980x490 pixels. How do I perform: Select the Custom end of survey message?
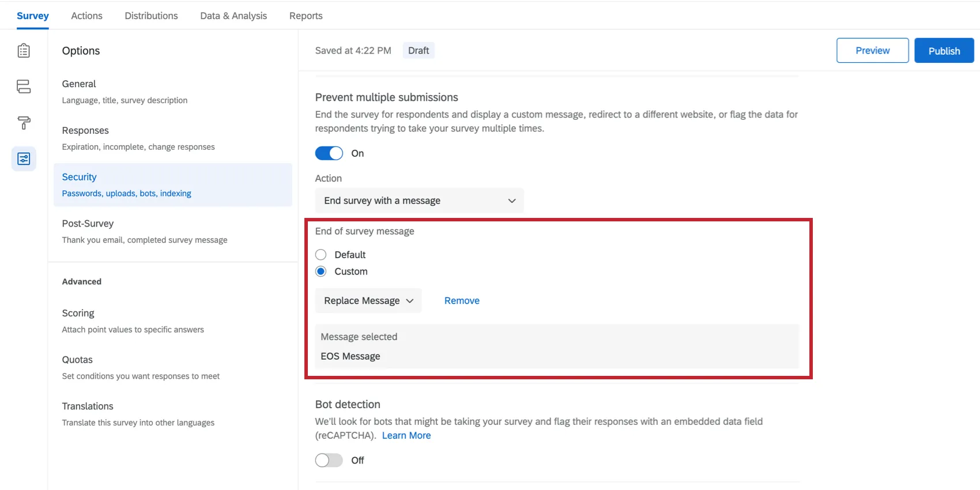point(321,272)
